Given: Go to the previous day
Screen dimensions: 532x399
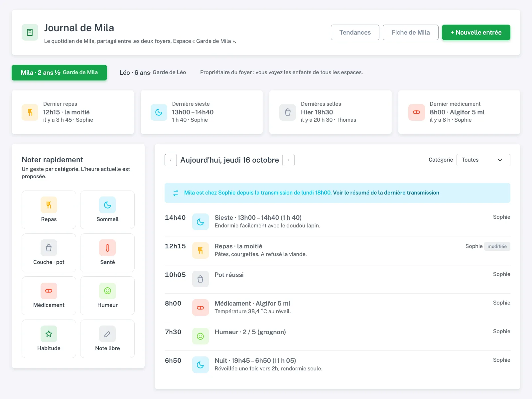Looking at the screenshot, I should point(171,160).
